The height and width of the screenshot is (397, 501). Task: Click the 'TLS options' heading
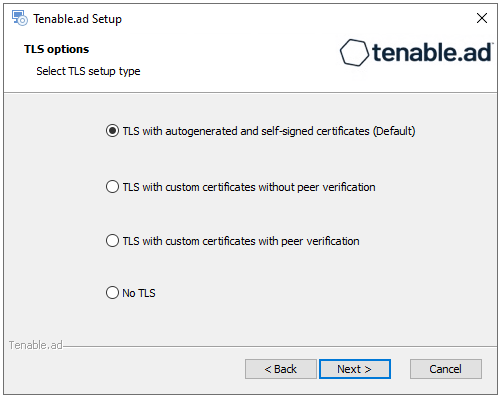point(57,49)
